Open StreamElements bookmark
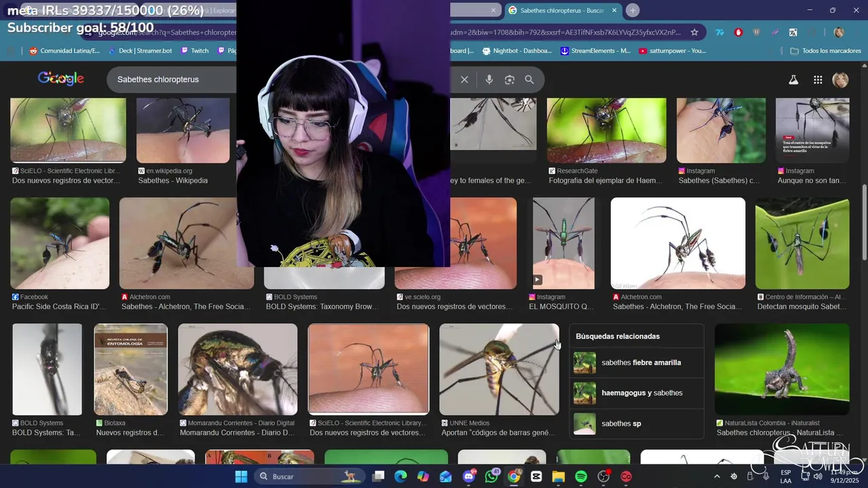 point(596,51)
